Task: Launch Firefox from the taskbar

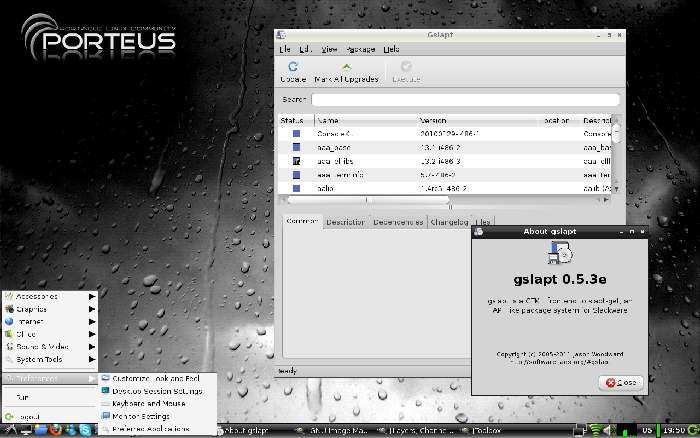Action: click(55, 430)
